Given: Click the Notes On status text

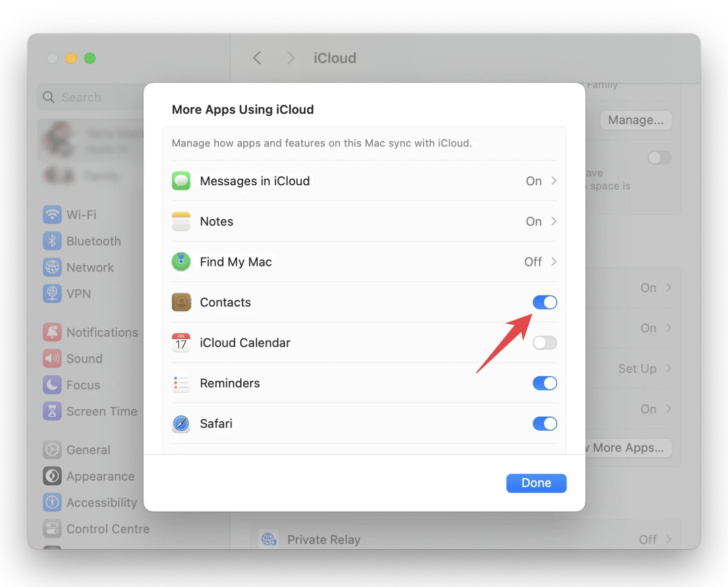Looking at the screenshot, I should [x=534, y=222].
